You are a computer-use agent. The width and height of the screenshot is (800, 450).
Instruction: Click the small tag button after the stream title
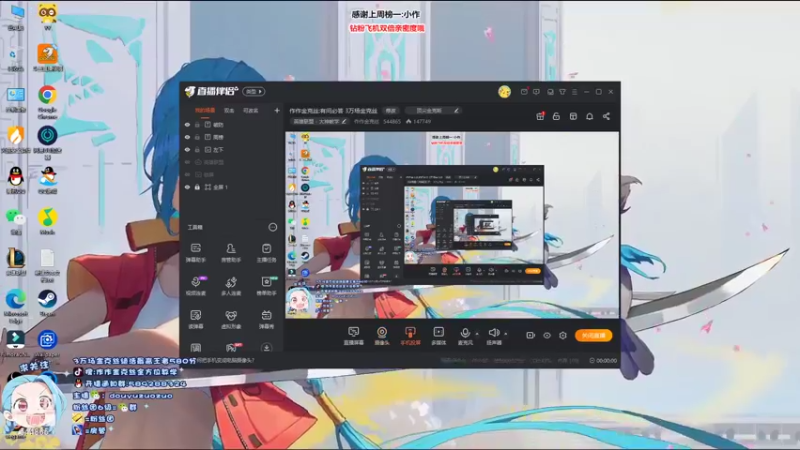[x=391, y=110]
